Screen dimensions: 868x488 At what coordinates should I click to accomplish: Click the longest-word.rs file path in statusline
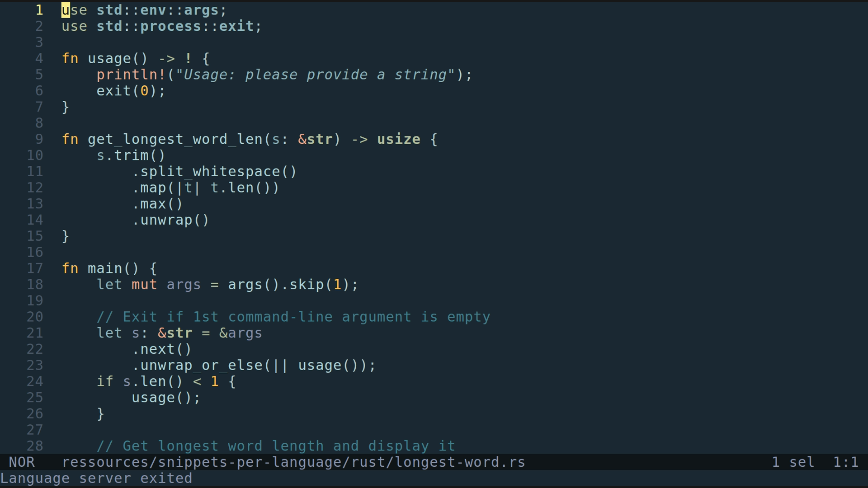[293, 462]
